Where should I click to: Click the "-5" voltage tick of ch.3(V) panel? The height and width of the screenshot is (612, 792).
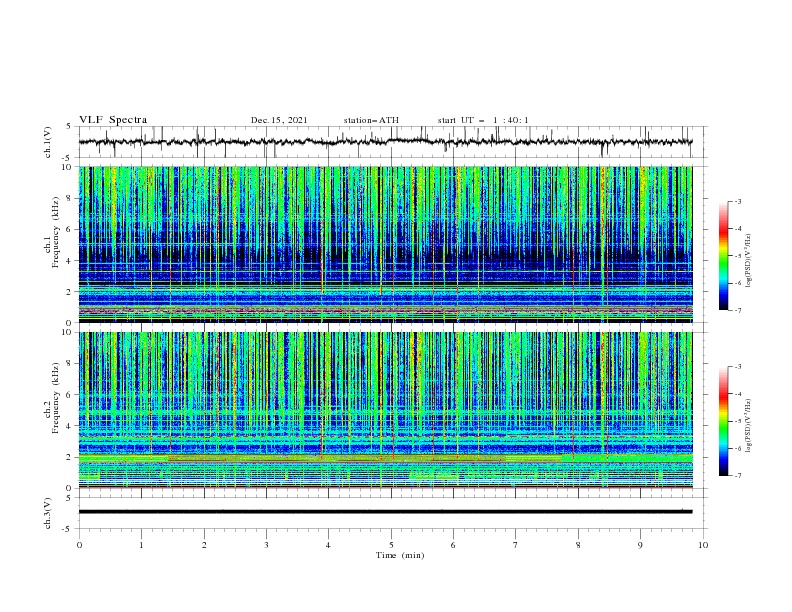(x=67, y=529)
